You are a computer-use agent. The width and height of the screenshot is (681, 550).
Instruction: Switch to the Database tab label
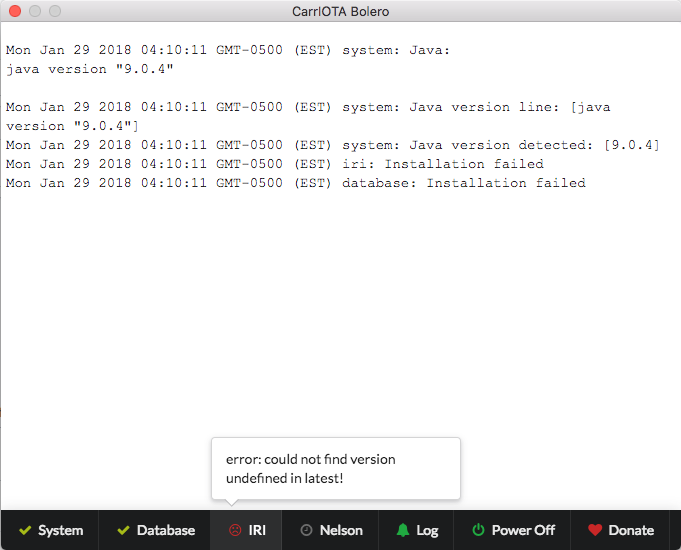pos(165,530)
